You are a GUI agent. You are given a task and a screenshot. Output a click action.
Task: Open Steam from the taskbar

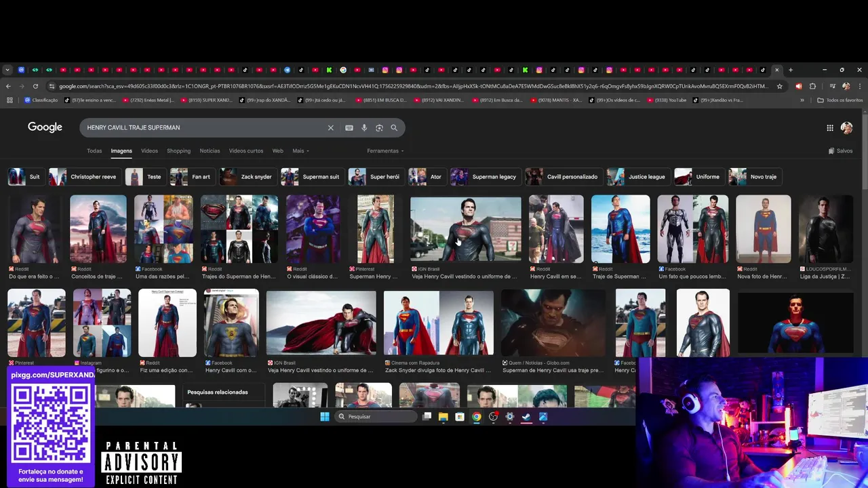pyautogui.click(x=526, y=417)
